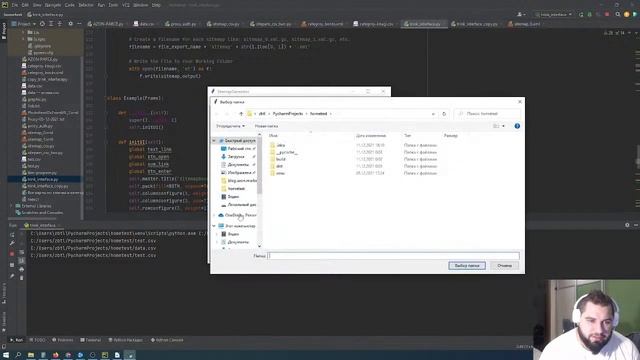Click Collapse All icon in Project panel
Screen dimensions: 640x360
point(60,24)
